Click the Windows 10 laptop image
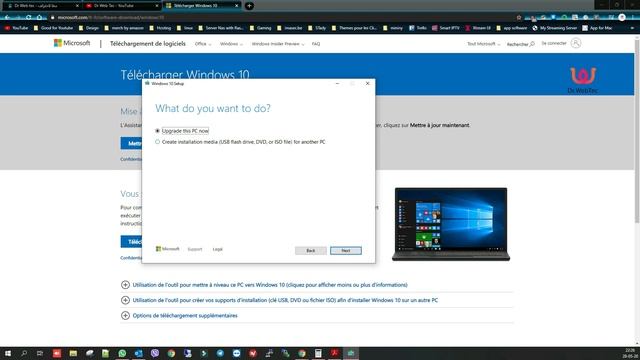The height and width of the screenshot is (360, 640). (451, 224)
